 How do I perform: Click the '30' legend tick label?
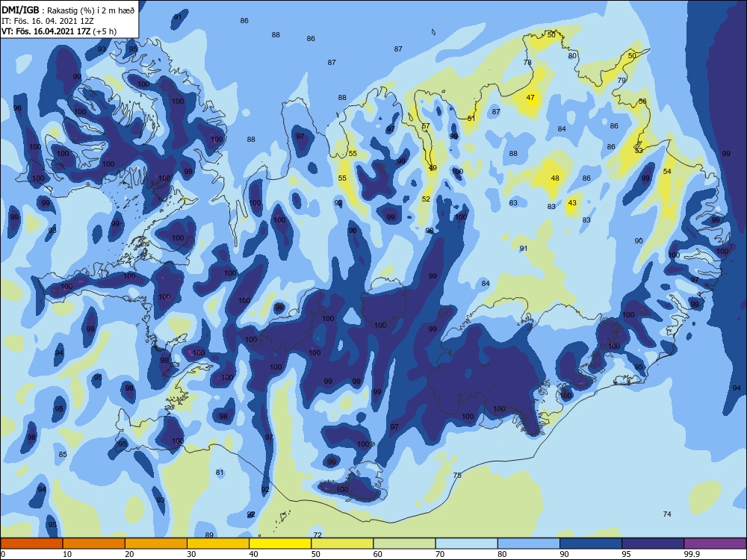191,554
